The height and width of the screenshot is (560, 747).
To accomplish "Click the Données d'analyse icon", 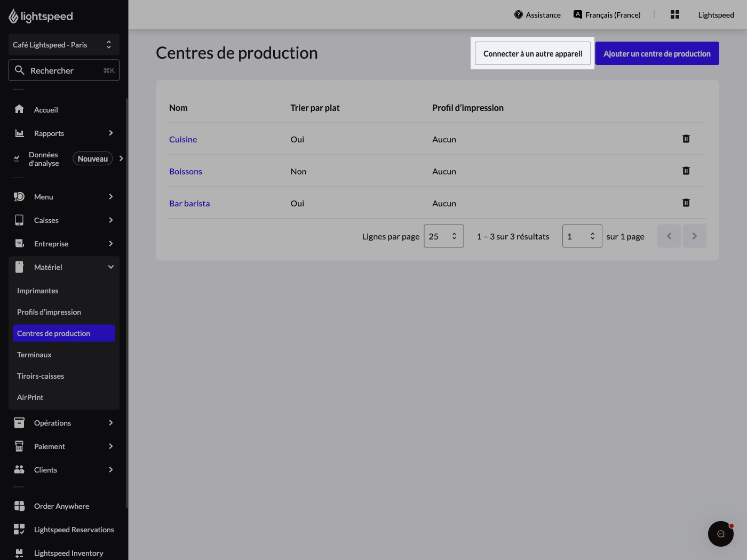I will click(x=17, y=158).
